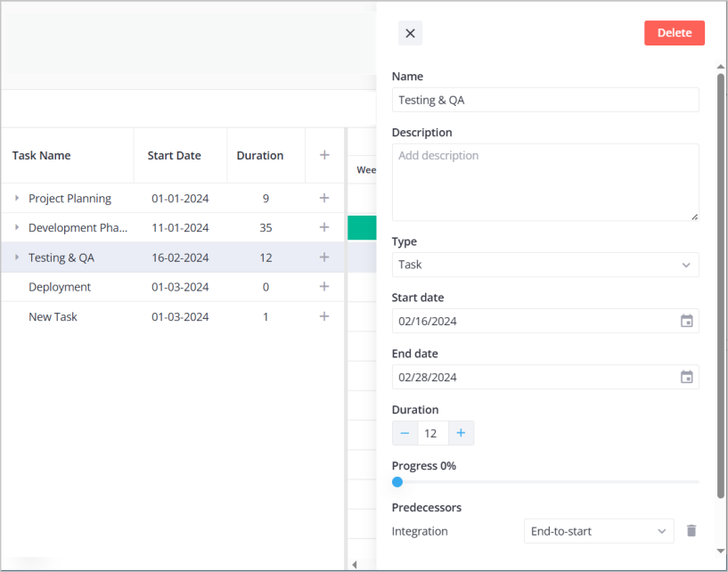Expand the Project Planning task

[x=17, y=198]
